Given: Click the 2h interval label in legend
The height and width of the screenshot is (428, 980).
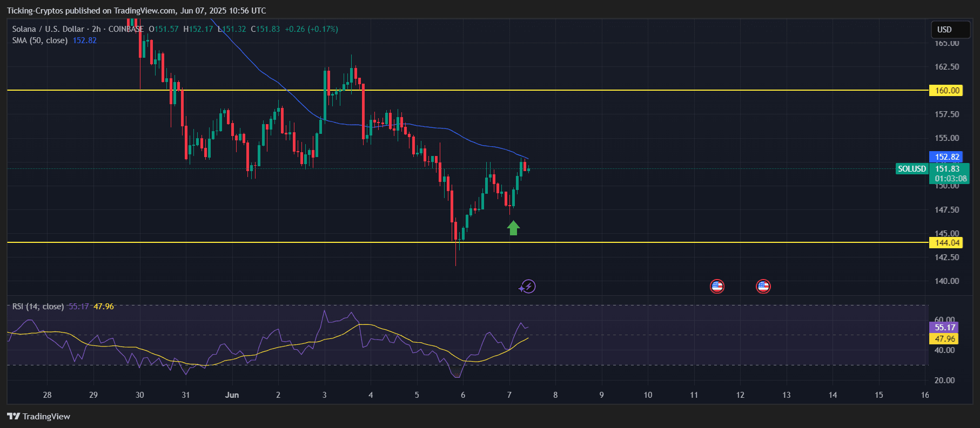Looking at the screenshot, I should tap(96, 29).
